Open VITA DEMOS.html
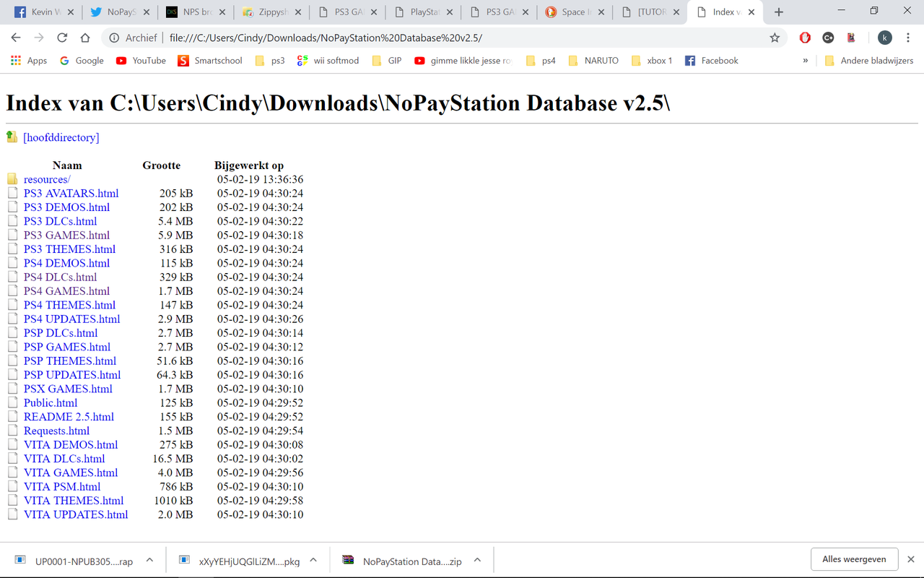924x578 pixels. tap(71, 444)
